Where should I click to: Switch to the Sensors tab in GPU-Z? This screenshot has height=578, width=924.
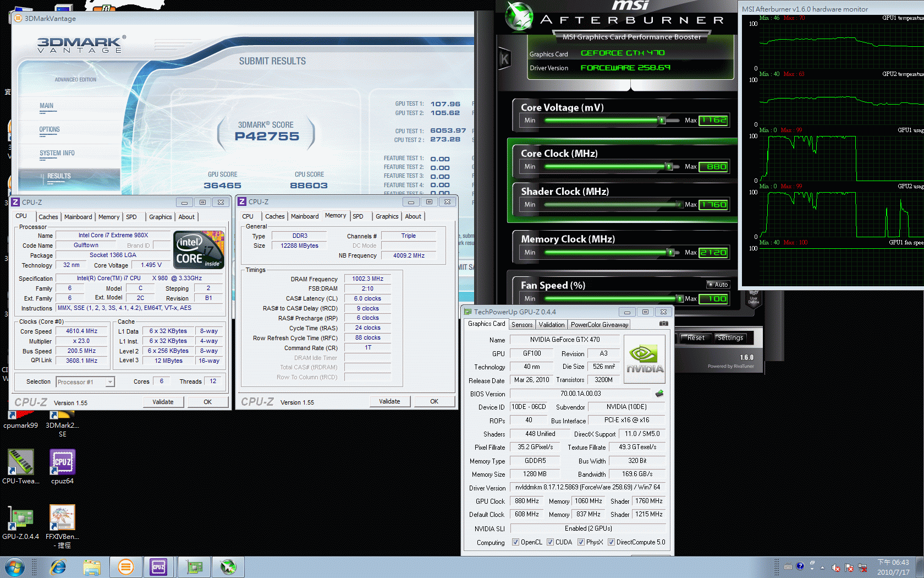pyautogui.click(x=522, y=325)
